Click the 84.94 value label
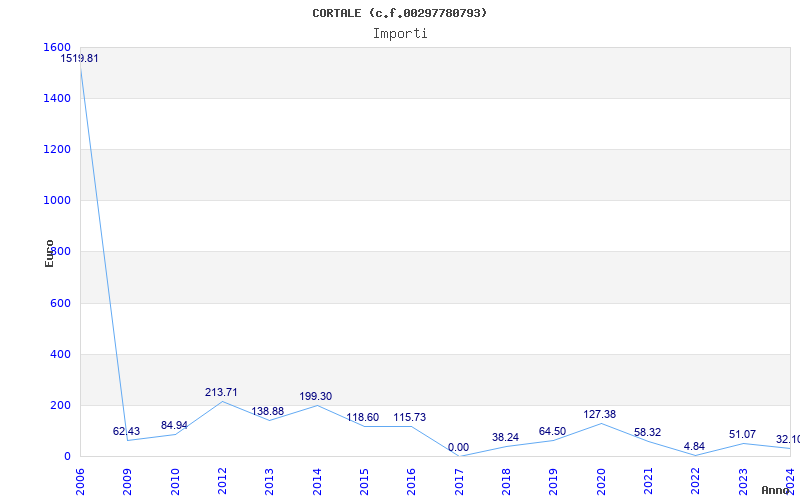The image size is (800, 500). [x=174, y=426]
